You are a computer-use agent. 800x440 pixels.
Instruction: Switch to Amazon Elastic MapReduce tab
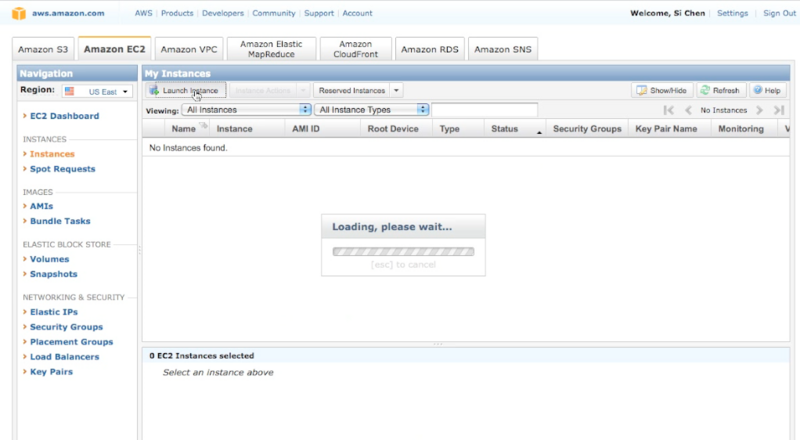coord(271,49)
